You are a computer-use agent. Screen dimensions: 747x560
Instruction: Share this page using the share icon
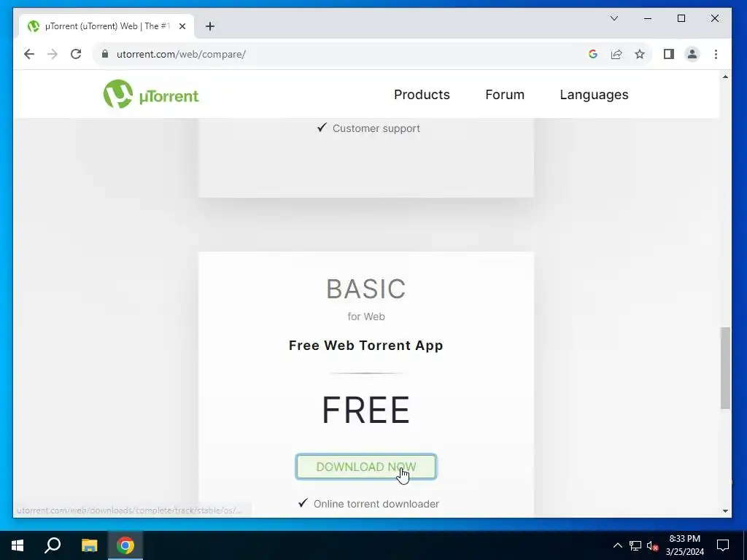[x=616, y=54]
